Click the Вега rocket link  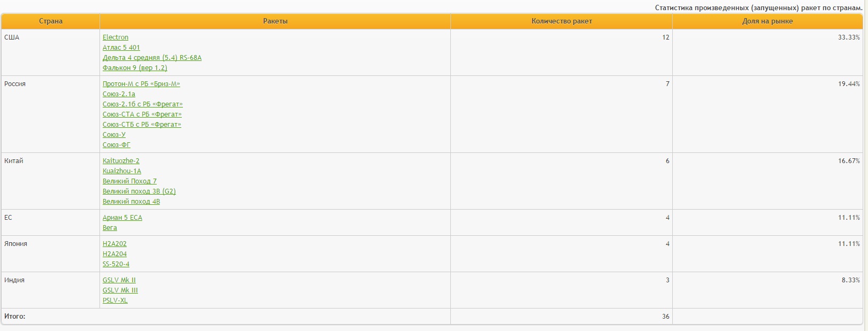click(x=110, y=228)
